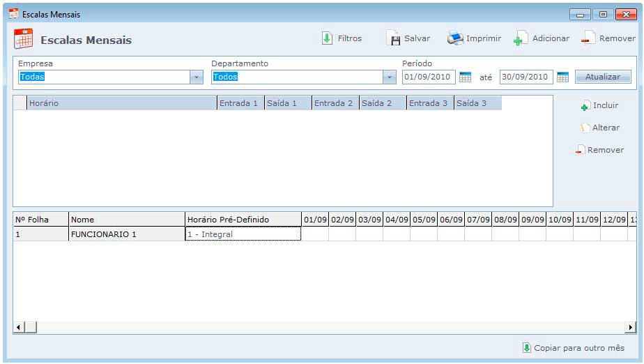644x364 pixels.
Task: Save using the Salvar floppy disk icon
Action: pos(393,38)
